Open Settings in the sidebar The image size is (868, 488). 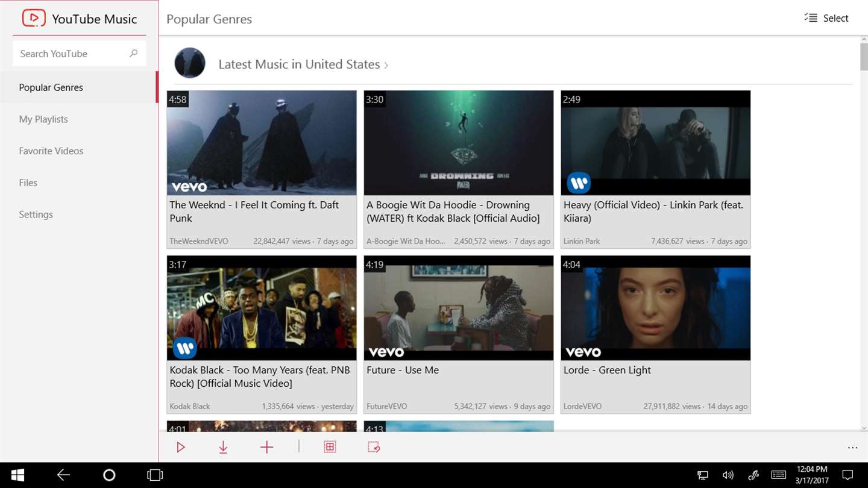coord(79,214)
